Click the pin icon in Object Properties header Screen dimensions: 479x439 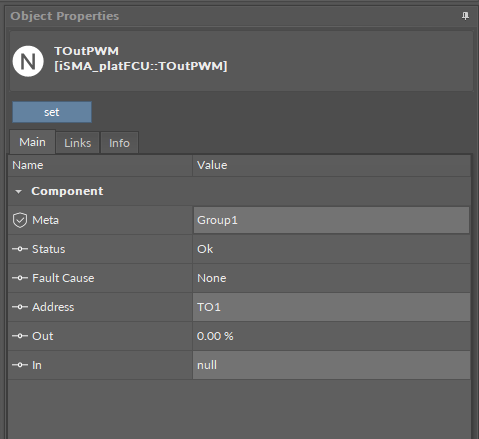point(465,16)
